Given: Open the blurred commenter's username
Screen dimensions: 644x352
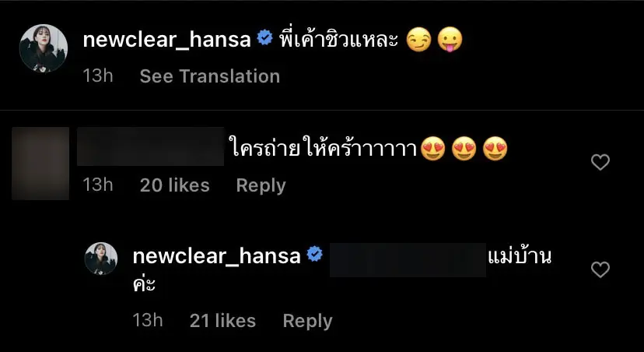Looking at the screenshot, I should pyautogui.click(x=151, y=146).
